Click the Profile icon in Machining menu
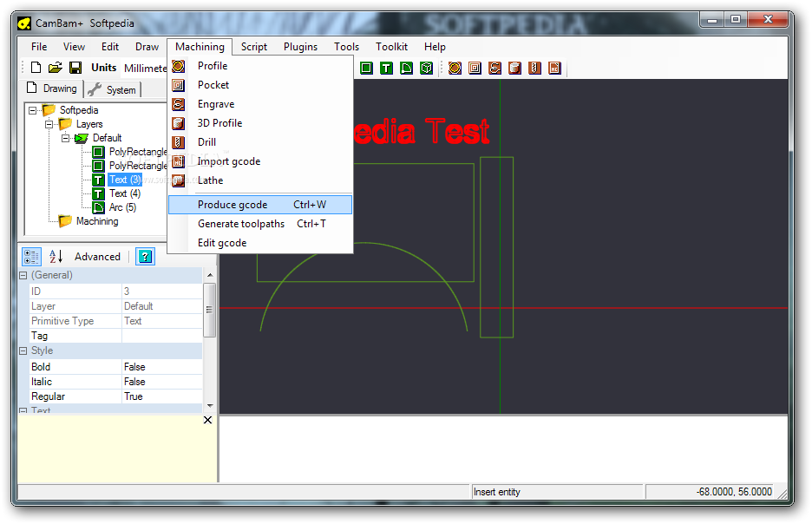The image size is (812, 524). click(178, 66)
